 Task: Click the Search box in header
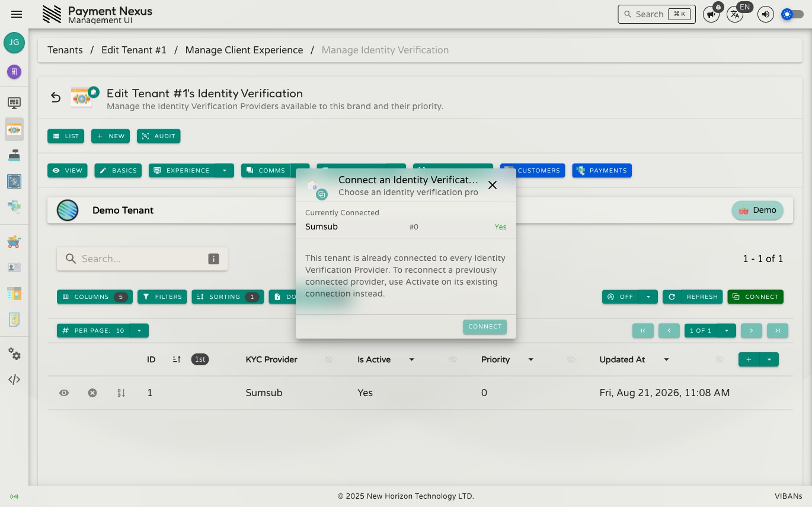tap(657, 14)
